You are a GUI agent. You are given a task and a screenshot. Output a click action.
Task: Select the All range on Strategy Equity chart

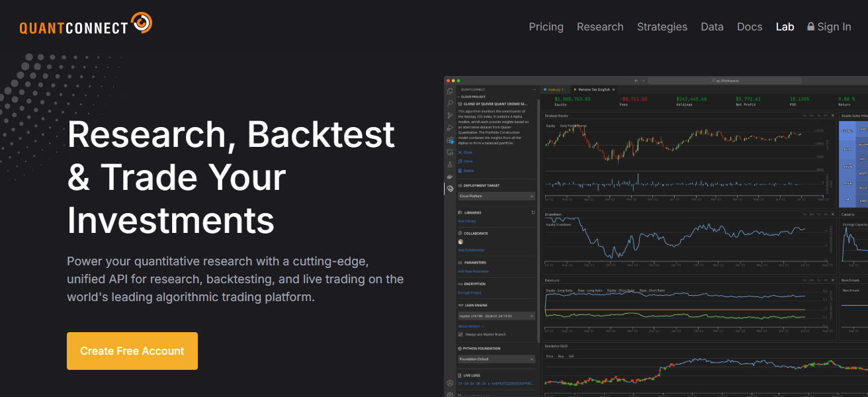[x=826, y=115]
